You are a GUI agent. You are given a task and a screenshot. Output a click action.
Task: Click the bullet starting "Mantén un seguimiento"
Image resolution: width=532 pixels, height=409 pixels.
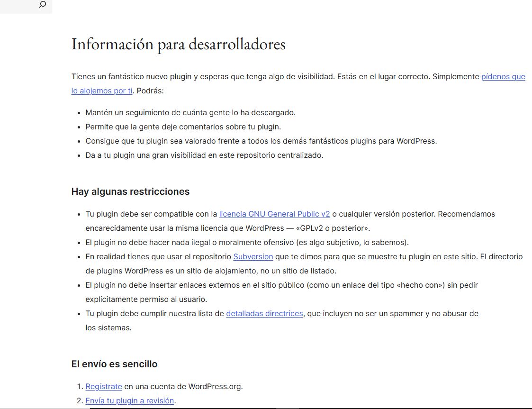coord(190,112)
